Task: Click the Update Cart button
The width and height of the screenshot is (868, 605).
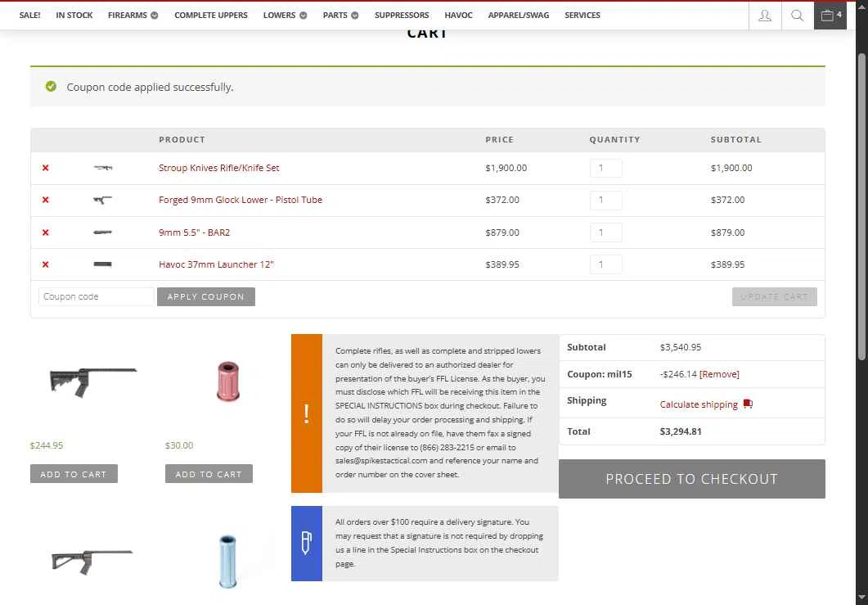Action: click(x=775, y=297)
